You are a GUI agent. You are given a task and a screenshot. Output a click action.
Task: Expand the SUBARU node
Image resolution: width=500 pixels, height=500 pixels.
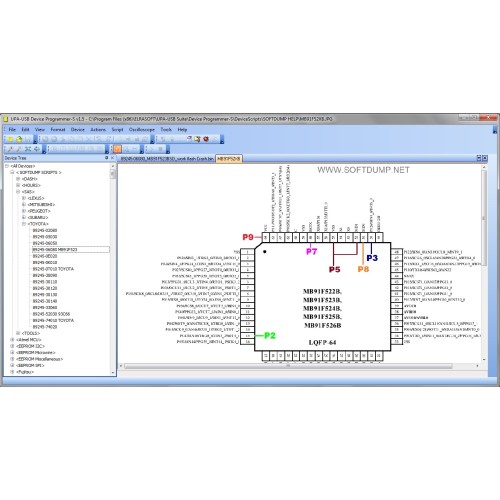24,217
